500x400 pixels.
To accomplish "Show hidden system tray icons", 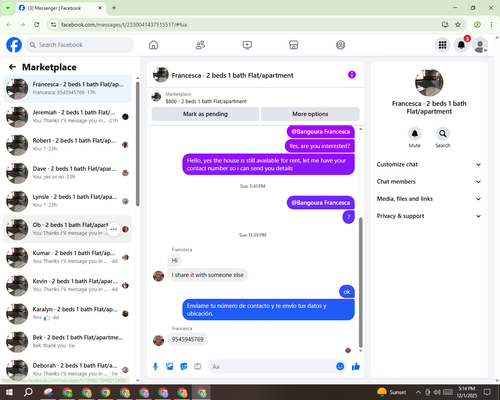I will pos(418,392).
